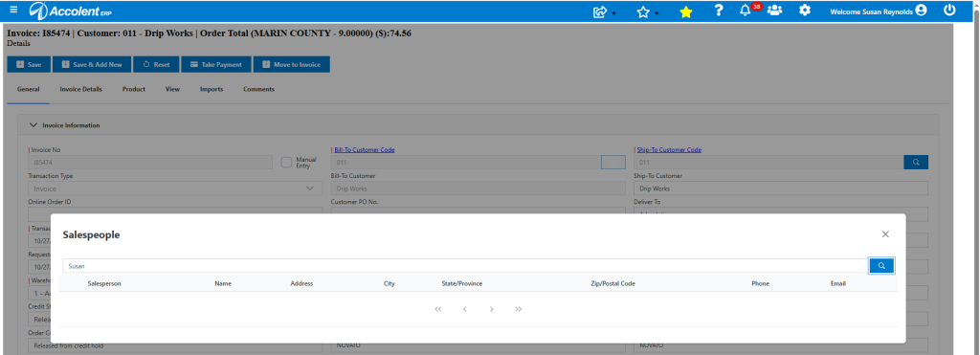
Task: Collapse the Invoice Information section
Action: click(x=33, y=125)
